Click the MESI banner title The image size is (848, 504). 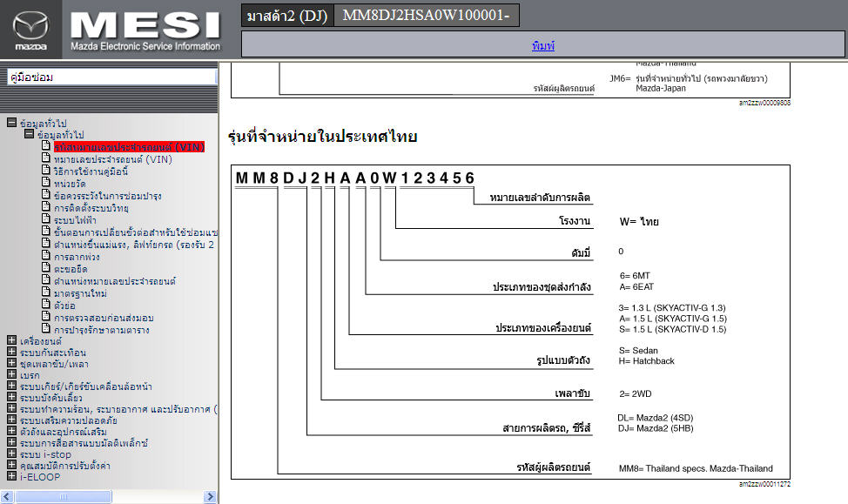point(145,25)
